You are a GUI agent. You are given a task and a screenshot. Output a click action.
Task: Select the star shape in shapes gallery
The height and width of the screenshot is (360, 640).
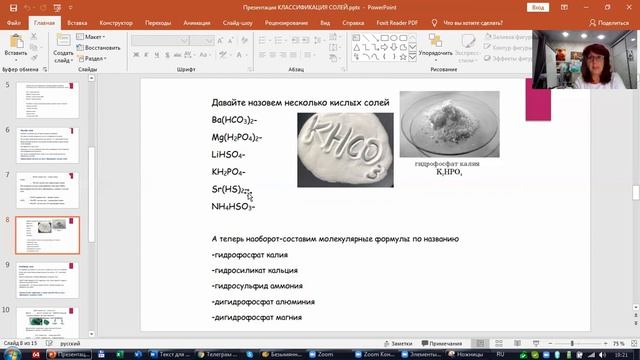click(403, 57)
